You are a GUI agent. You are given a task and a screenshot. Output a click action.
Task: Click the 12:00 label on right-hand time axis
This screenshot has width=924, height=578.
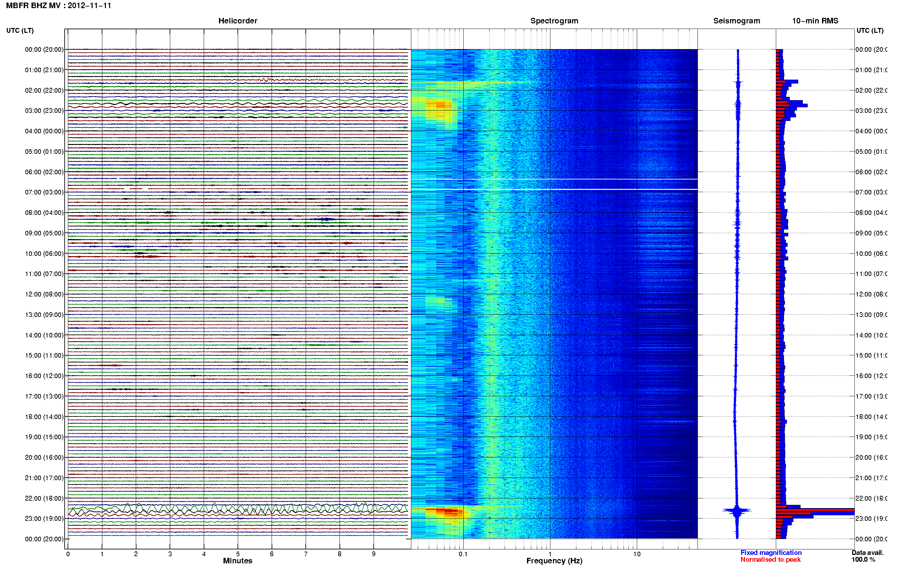click(x=871, y=294)
